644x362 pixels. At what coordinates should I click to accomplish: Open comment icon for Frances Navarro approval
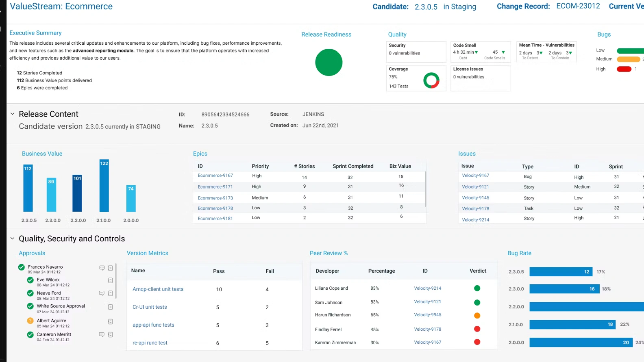pos(102,268)
